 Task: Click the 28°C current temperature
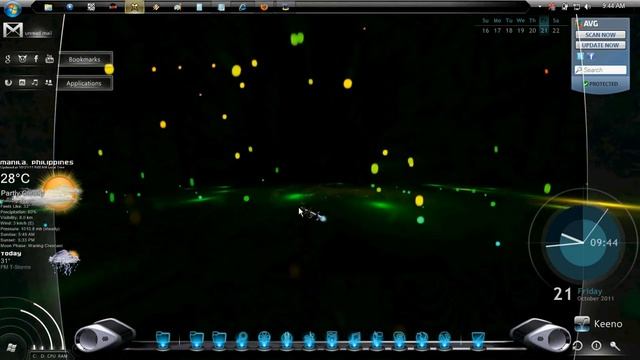coord(15,178)
